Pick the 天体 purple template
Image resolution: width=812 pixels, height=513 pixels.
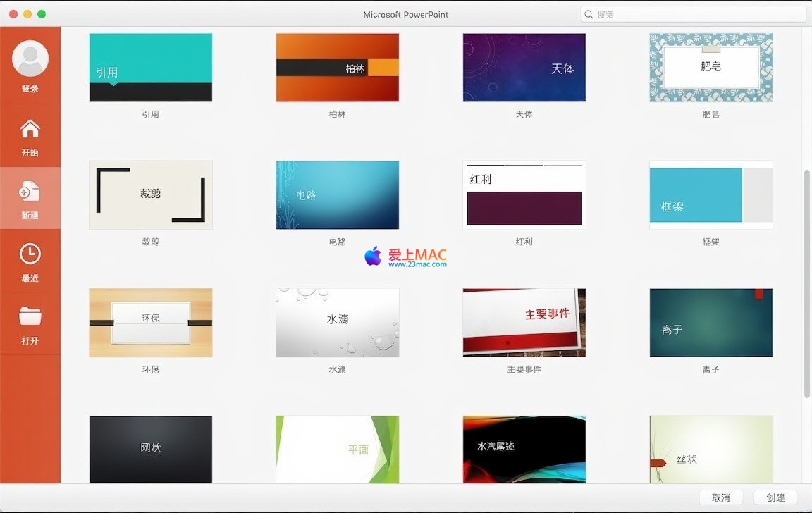point(524,68)
